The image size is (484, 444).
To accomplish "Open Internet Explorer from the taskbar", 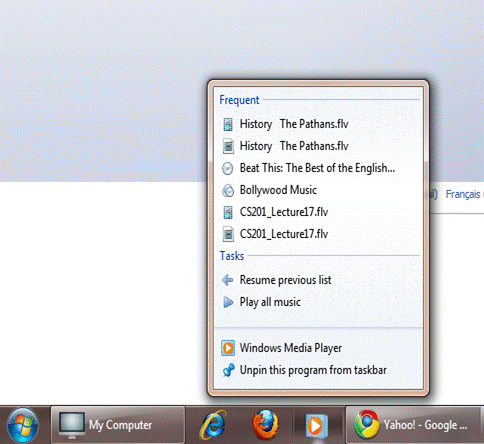I will tap(213, 425).
